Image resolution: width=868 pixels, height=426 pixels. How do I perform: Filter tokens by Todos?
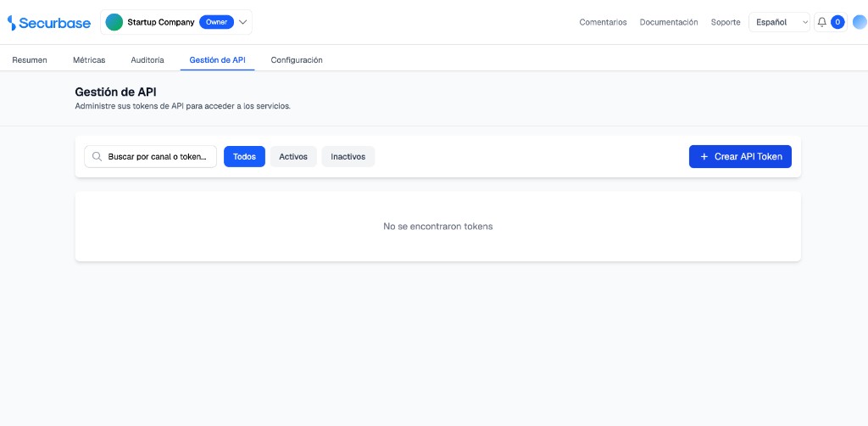pos(244,157)
